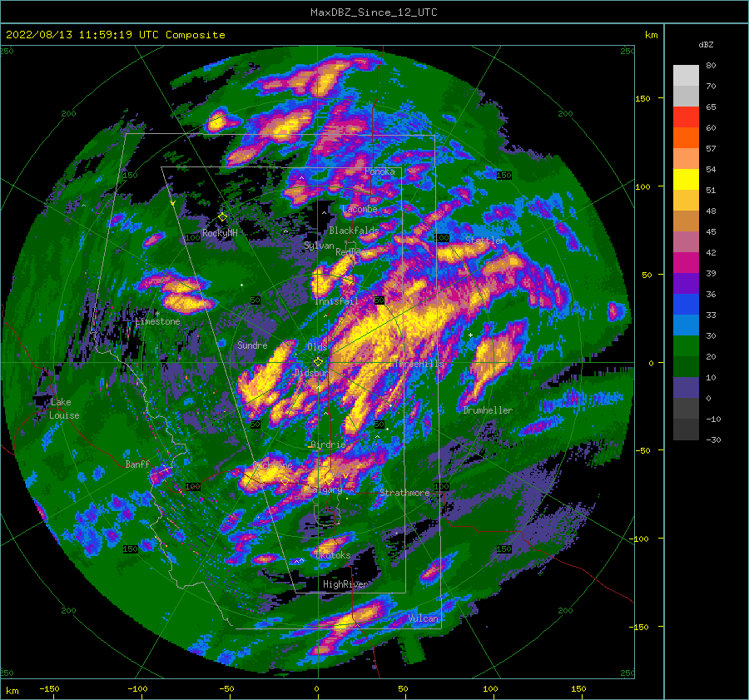Click the RockyMH label
The image size is (749, 700).
[220, 233]
